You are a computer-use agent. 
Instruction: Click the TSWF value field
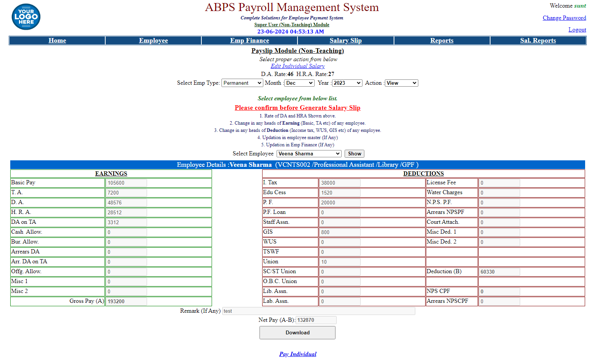tap(340, 252)
